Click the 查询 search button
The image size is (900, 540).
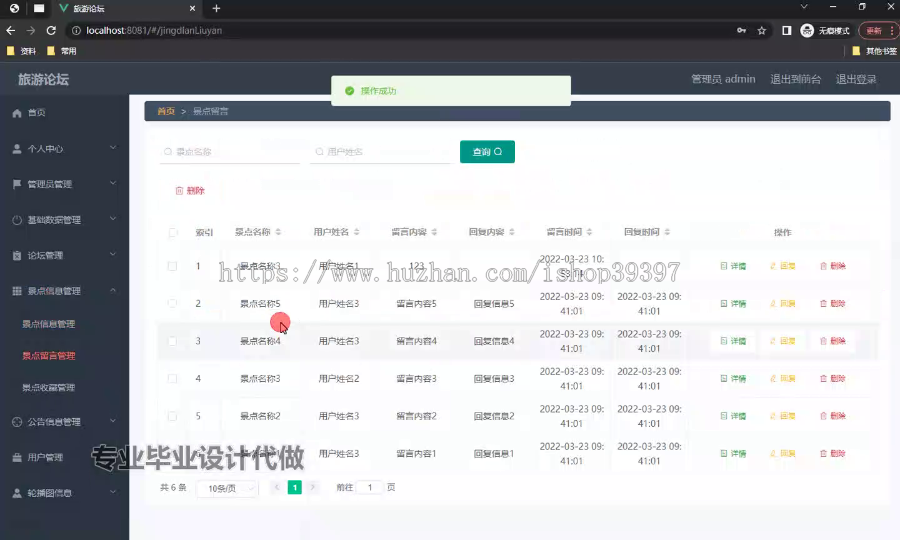tap(487, 151)
